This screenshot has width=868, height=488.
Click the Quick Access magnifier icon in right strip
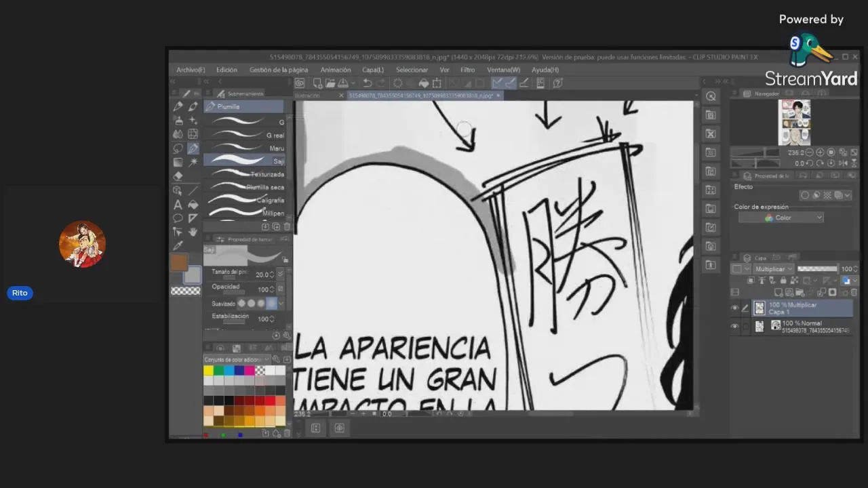711,96
